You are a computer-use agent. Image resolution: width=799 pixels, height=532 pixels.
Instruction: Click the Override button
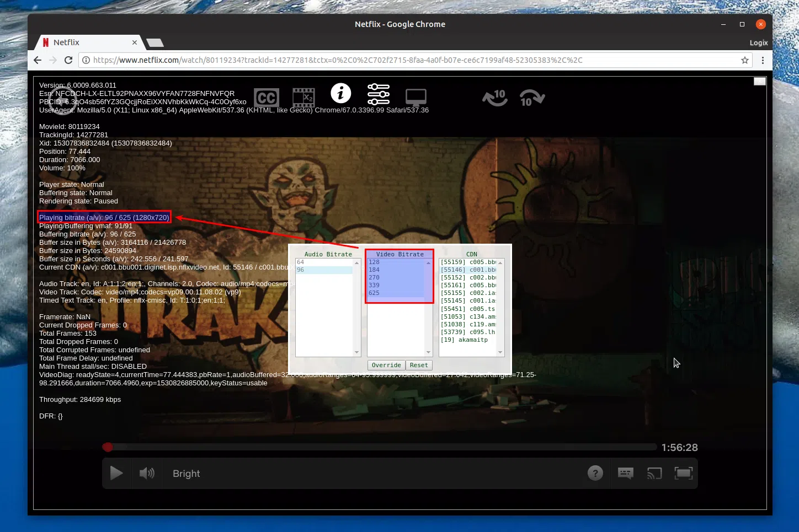point(386,365)
